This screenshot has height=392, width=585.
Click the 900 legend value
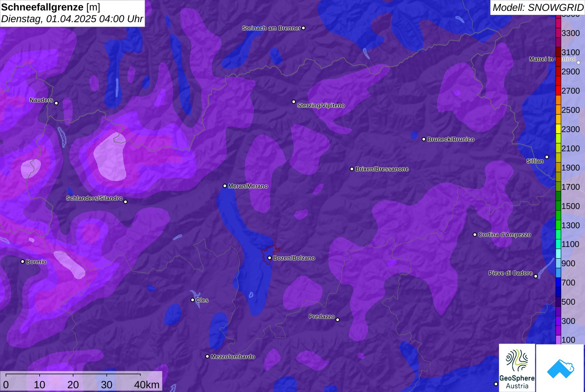(x=568, y=263)
